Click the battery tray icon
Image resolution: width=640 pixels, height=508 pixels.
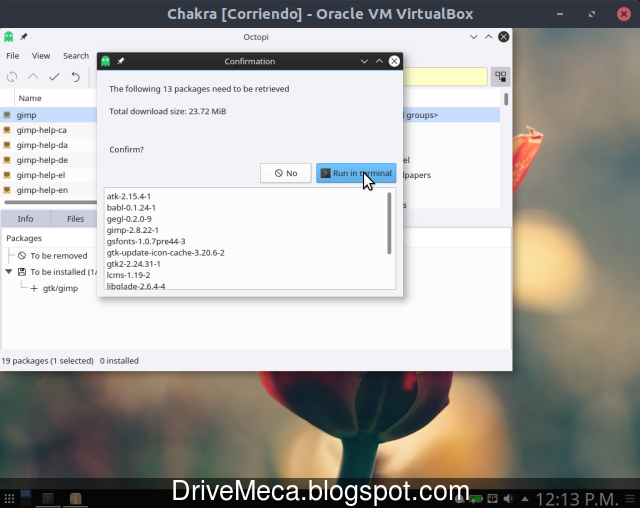click(476, 499)
